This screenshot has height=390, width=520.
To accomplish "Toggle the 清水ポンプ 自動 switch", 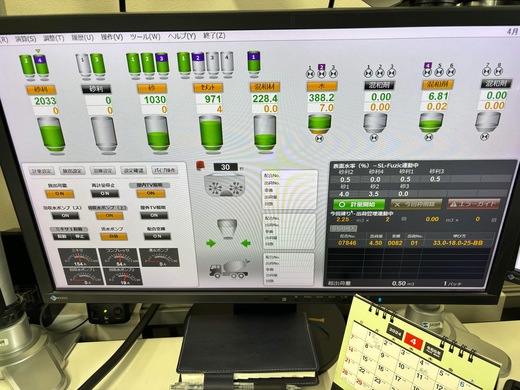I will (114, 237).
